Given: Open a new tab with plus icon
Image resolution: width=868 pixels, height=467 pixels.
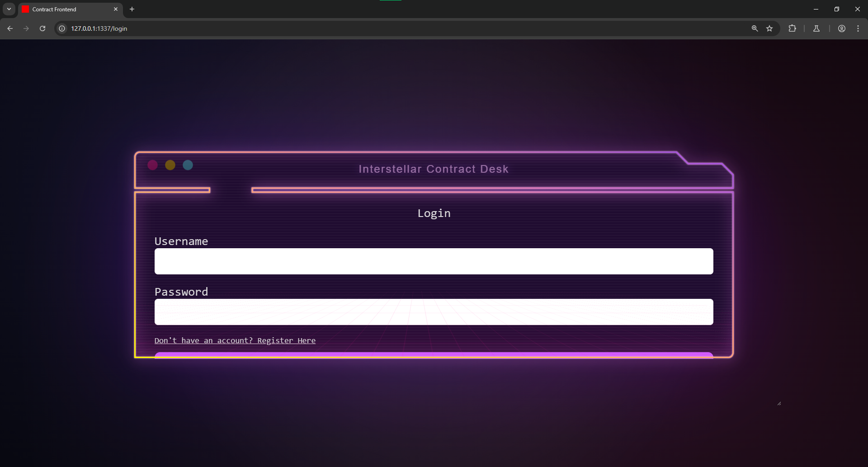Looking at the screenshot, I should point(132,9).
